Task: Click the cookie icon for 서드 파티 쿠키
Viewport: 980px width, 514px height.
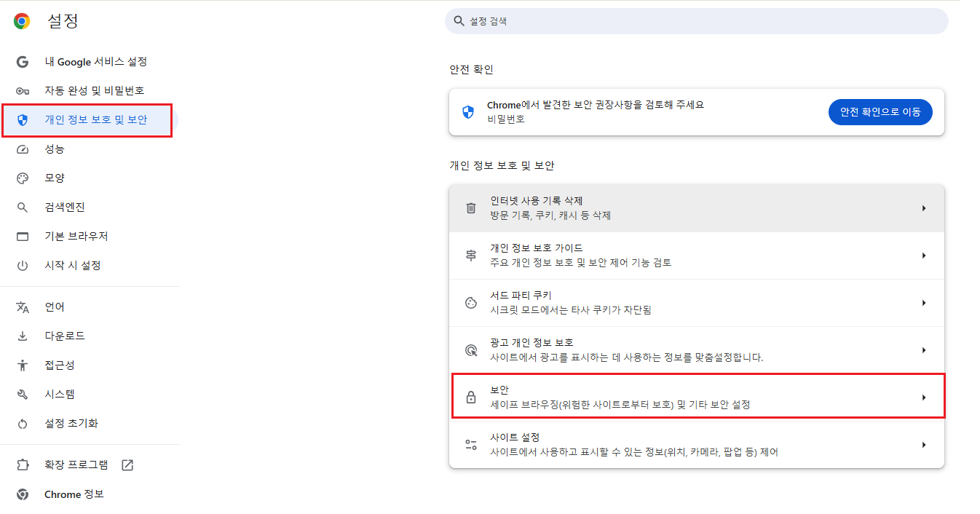Action: pyautogui.click(x=471, y=303)
